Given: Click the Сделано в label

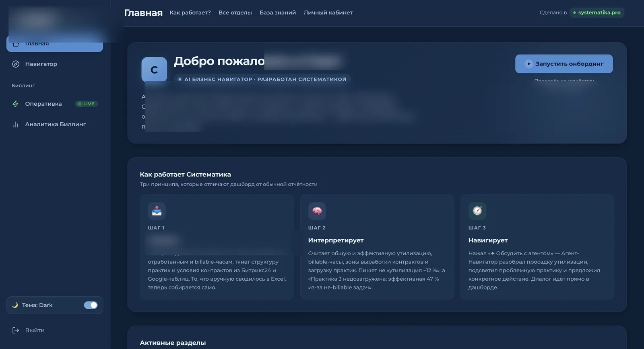Looking at the screenshot, I should [553, 12].
